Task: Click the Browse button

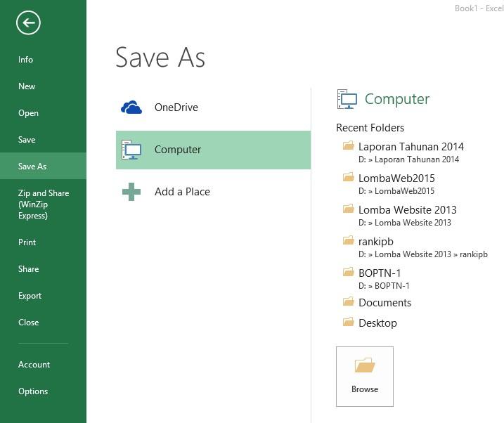Action: click(365, 377)
